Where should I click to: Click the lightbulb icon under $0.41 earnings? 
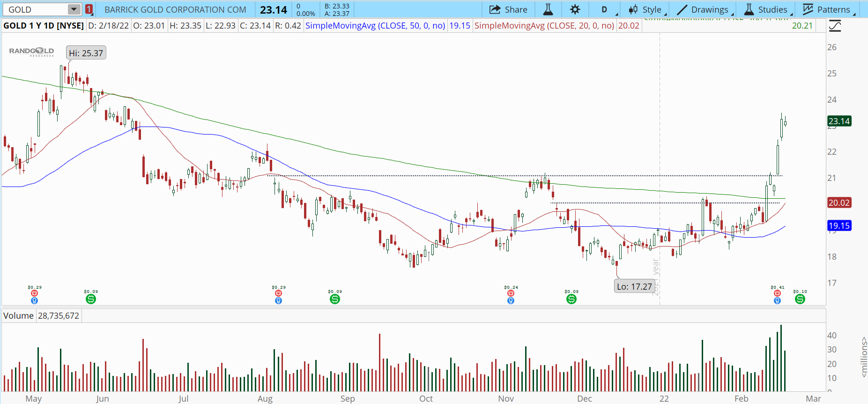(x=777, y=300)
